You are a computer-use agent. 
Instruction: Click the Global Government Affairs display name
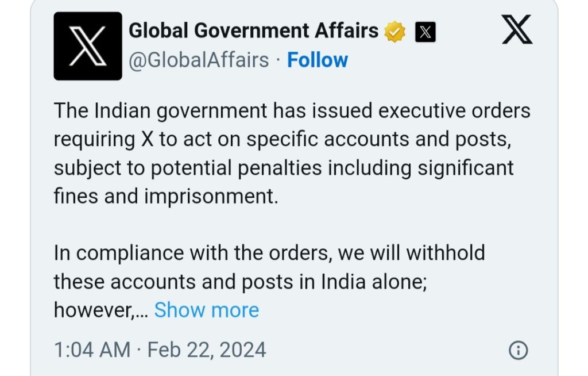(253, 31)
